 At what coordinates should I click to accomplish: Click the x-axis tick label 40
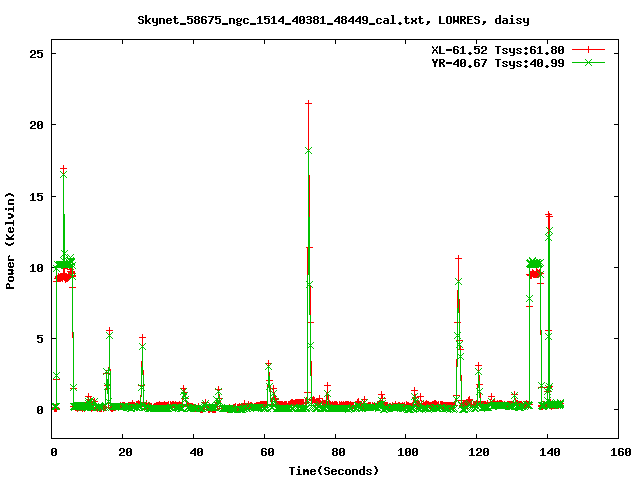tap(196, 452)
